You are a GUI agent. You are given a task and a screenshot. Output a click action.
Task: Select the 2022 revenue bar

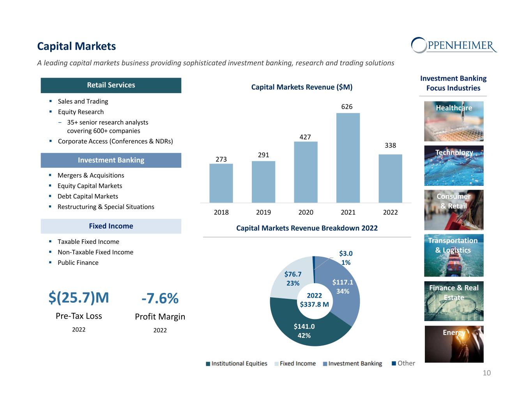[390, 178]
